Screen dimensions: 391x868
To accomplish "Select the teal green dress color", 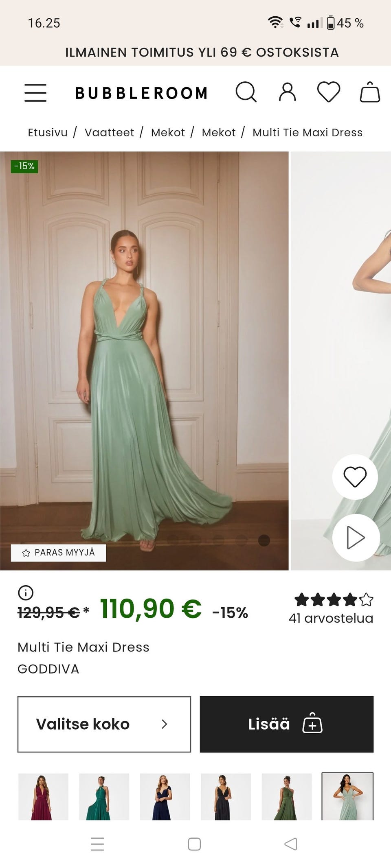I will tap(104, 796).
